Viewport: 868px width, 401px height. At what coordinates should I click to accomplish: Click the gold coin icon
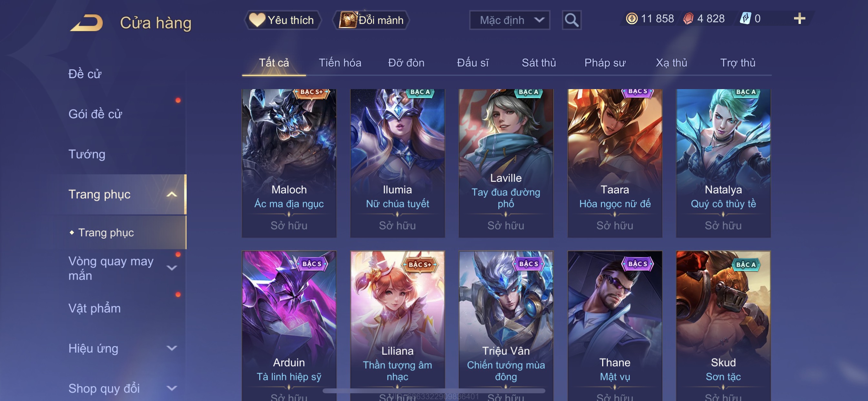coord(631,18)
